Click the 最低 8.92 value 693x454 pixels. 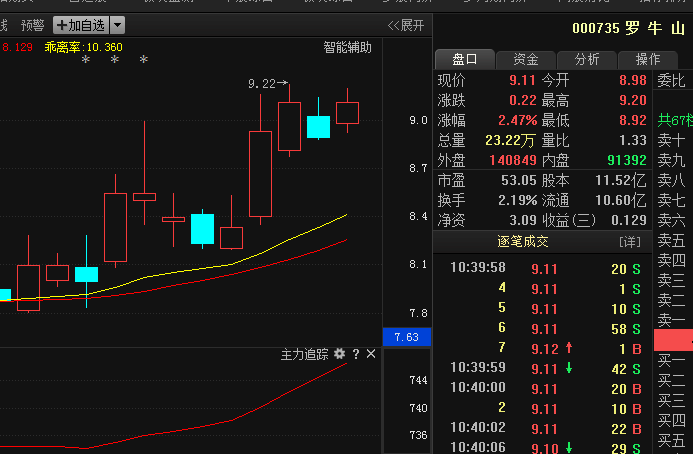[x=633, y=120]
